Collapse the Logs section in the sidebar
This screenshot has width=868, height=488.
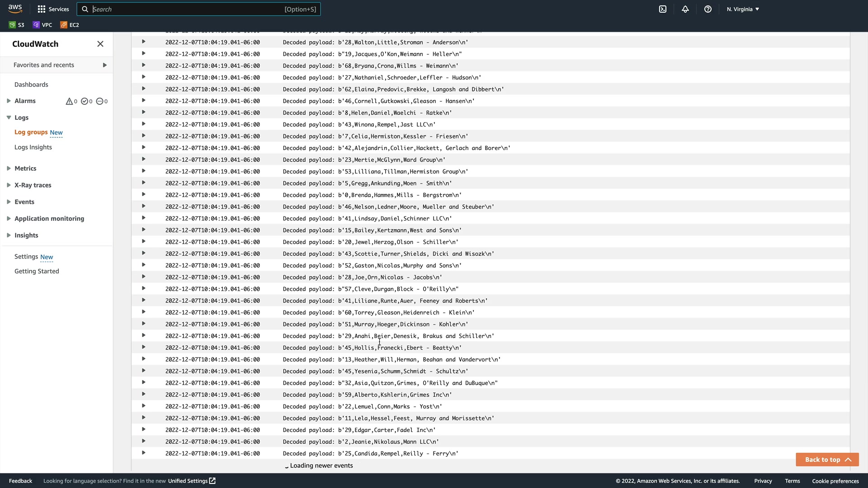(x=9, y=117)
